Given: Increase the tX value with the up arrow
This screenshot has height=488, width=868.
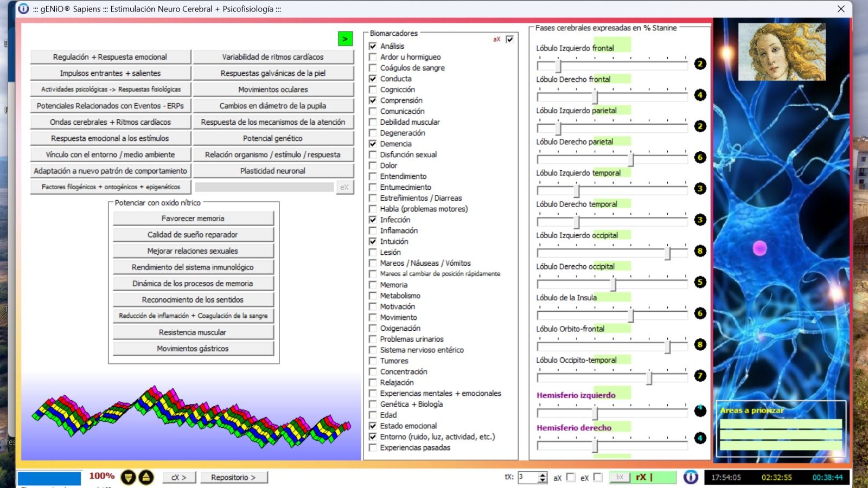Looking at the screenshot, I should [x=543, y=474].
